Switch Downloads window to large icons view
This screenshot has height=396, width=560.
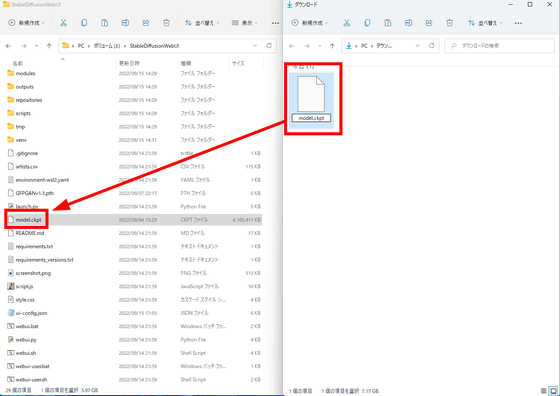(553, 391)
